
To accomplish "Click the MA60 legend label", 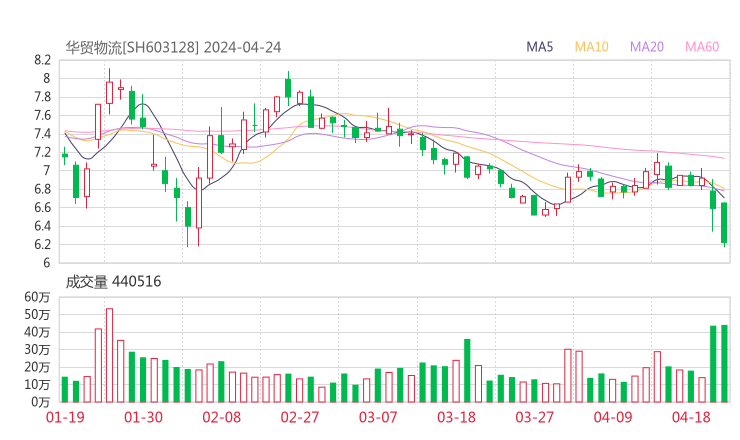I will (702, 47).
